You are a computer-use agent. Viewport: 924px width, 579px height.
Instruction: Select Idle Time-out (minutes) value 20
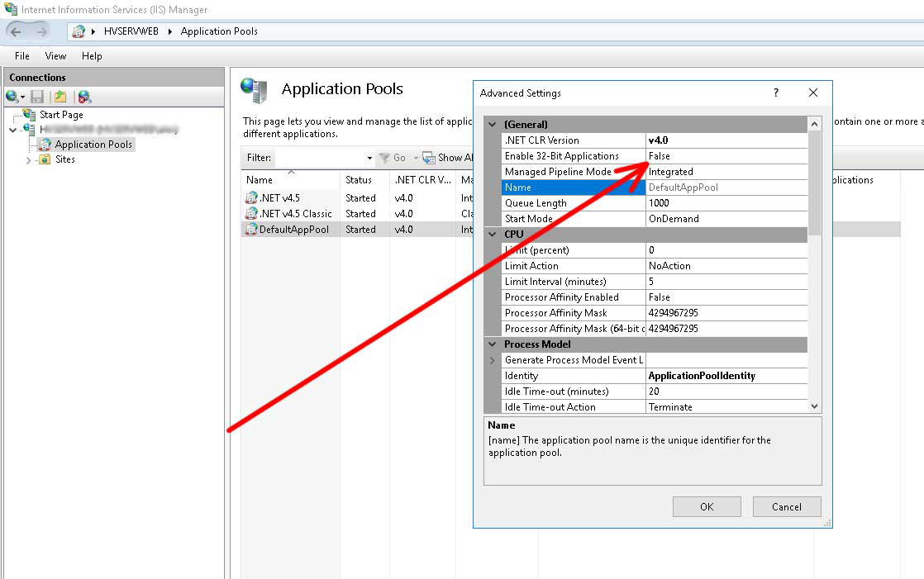(726, 392)
